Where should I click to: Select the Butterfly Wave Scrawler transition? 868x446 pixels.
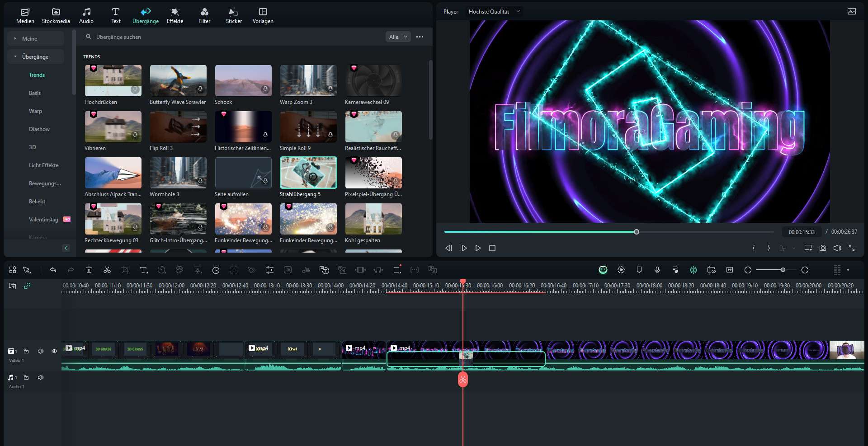178,80
